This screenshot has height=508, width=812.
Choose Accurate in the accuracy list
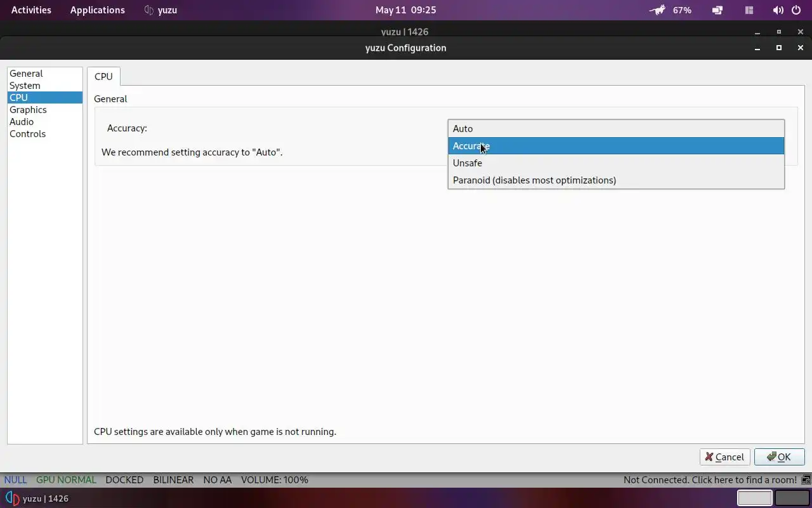(x=616, y=145)
